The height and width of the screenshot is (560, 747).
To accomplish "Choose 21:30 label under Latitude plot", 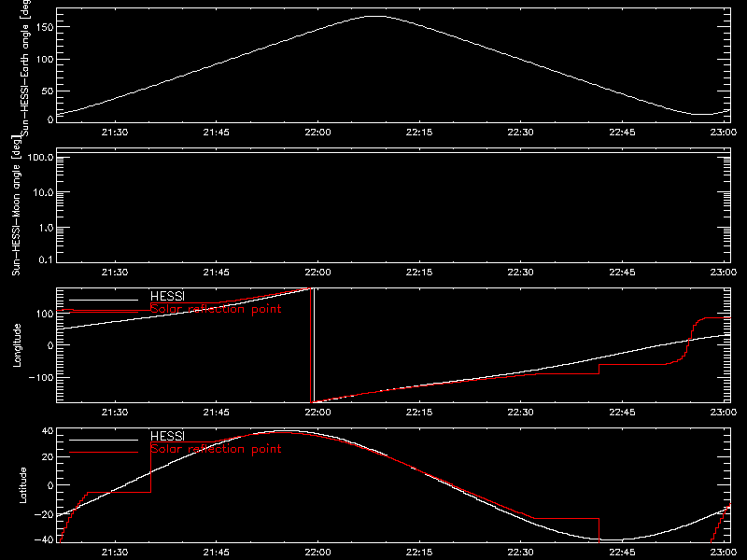I will (x=115, y=553).
